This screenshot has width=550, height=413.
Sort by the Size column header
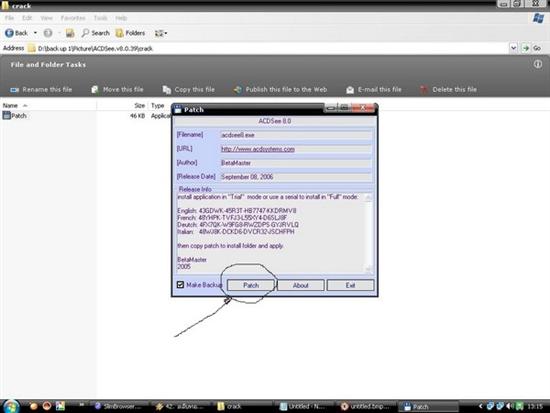click(x=122, y=105)
